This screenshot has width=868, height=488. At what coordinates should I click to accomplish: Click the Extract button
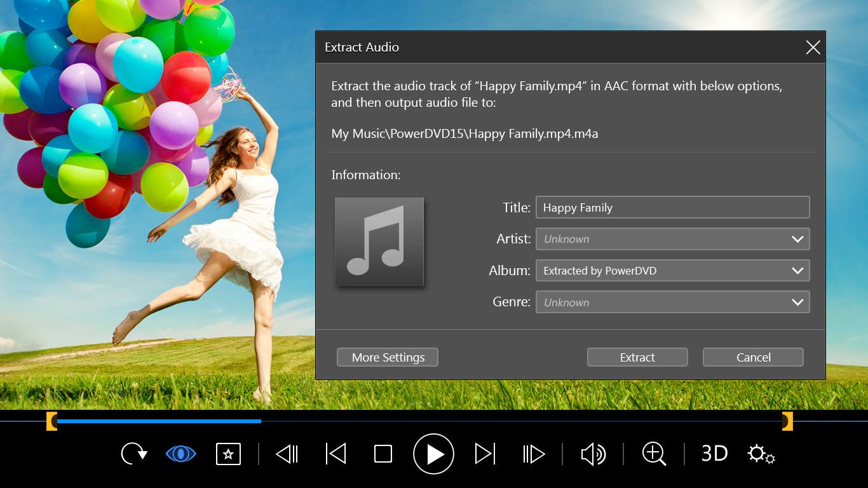[637, 357]
